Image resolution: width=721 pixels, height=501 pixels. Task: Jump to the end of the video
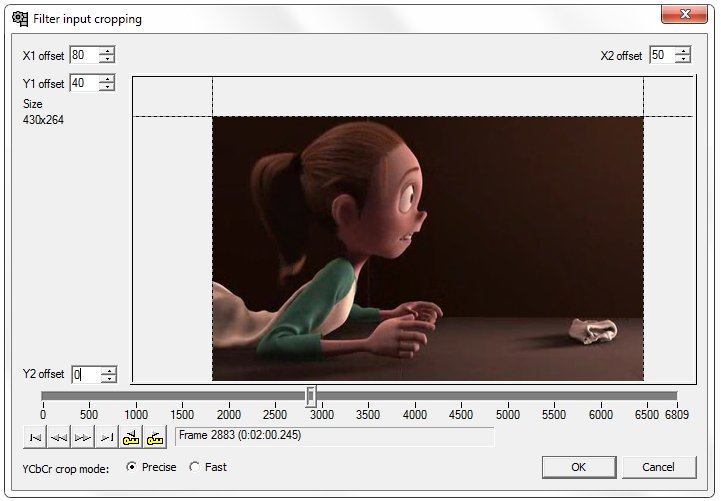point(107,437)
